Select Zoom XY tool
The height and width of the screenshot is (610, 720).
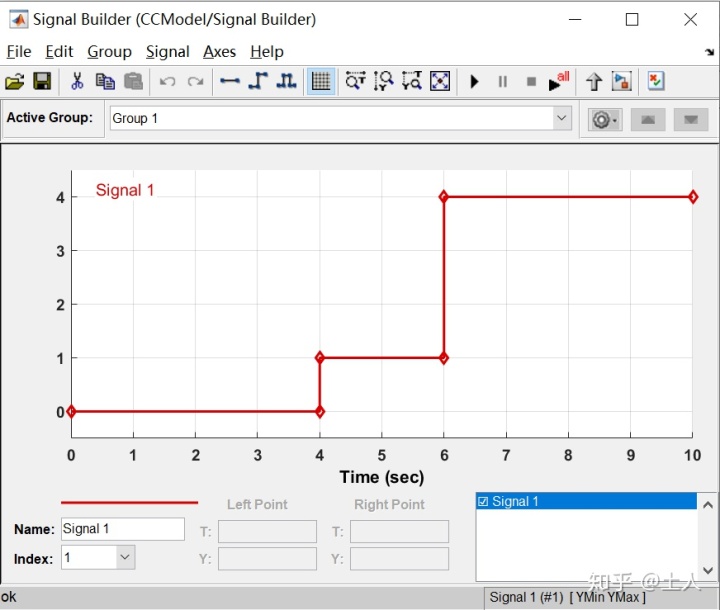coord(412,81)
